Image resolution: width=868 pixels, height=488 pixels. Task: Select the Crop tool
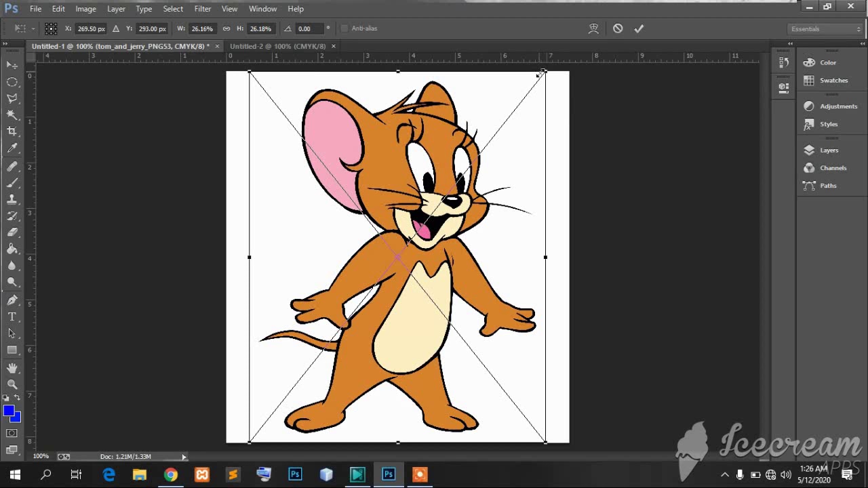pos(12,131)
